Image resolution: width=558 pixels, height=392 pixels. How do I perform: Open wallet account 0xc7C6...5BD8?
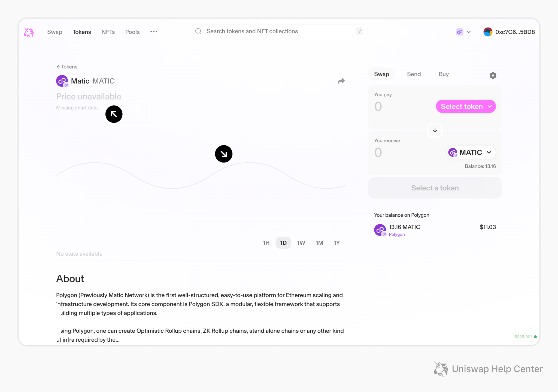(x=509, y=32)
